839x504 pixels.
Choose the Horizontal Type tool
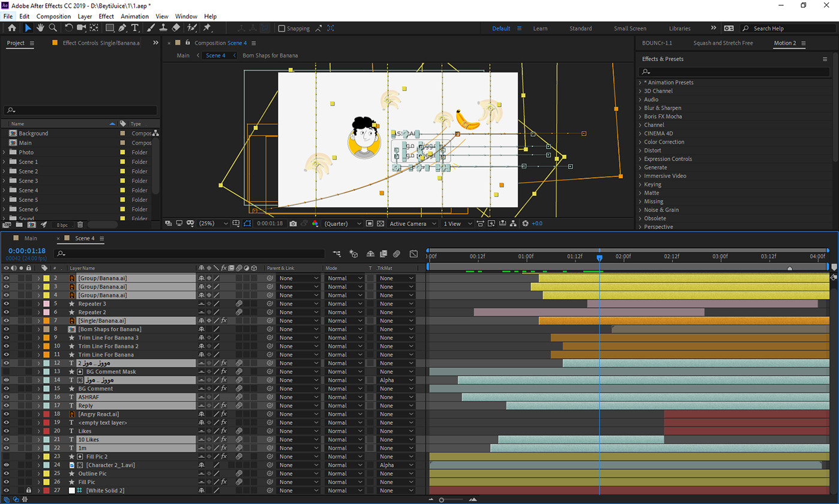(135, 28)
